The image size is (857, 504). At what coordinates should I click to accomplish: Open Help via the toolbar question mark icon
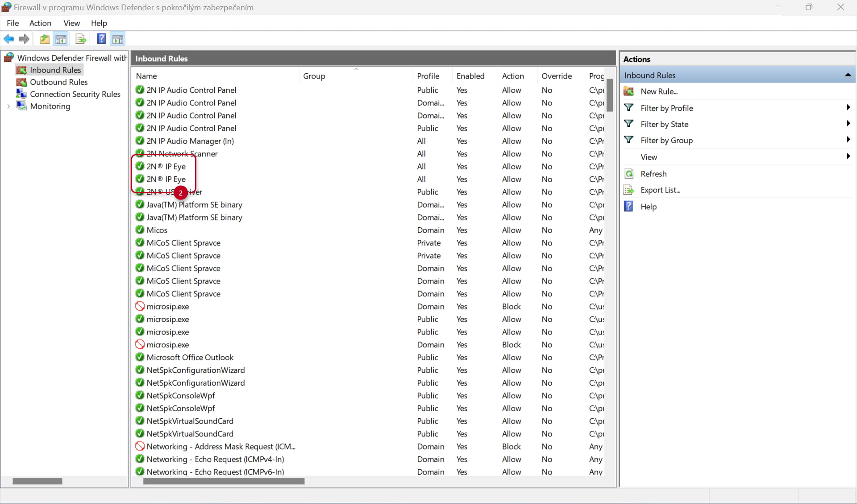click(101, 39)
